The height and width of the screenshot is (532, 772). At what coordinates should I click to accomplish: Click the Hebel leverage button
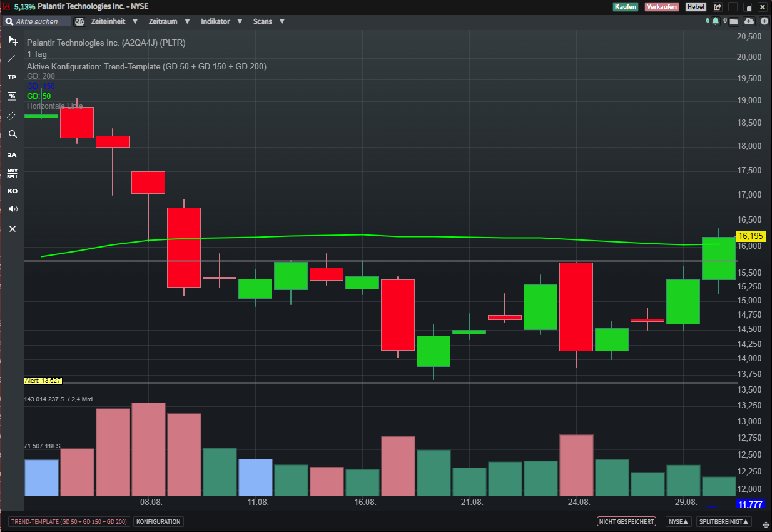click(x=696, y=7)
